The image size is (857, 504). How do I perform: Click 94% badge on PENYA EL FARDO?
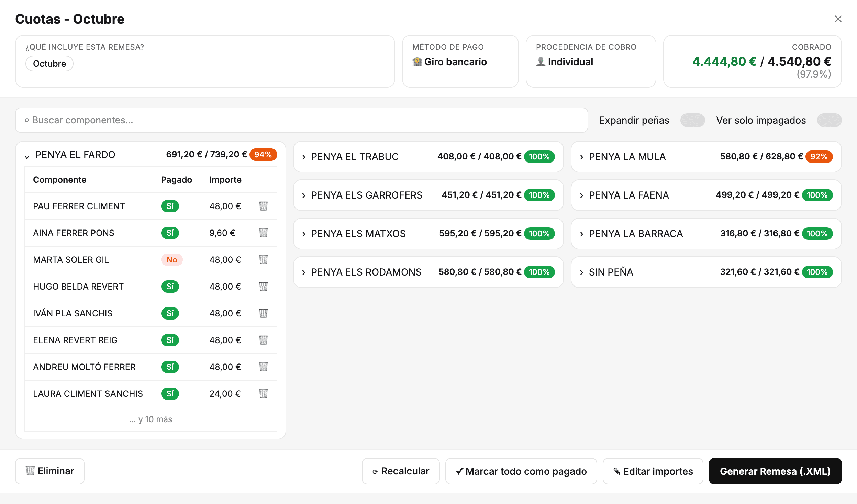click(263, 155)
